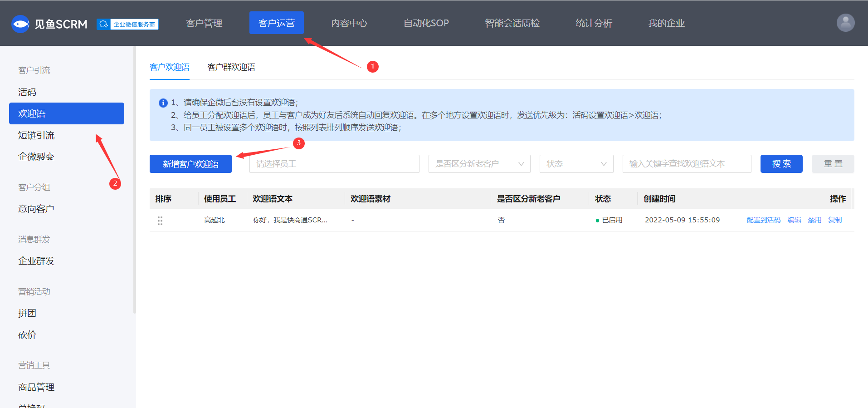This screenshot has width=868, height=408.
Task: Click the 见鱼SCRM fish logo
Action: [x=20, y=24]
